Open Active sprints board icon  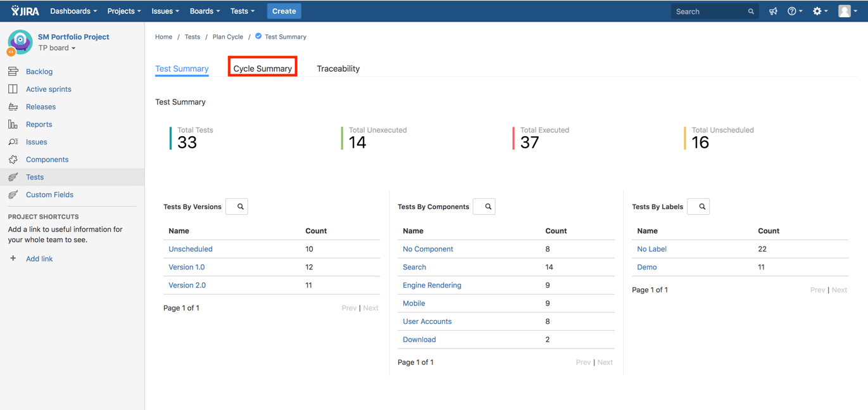pos(13,89)
